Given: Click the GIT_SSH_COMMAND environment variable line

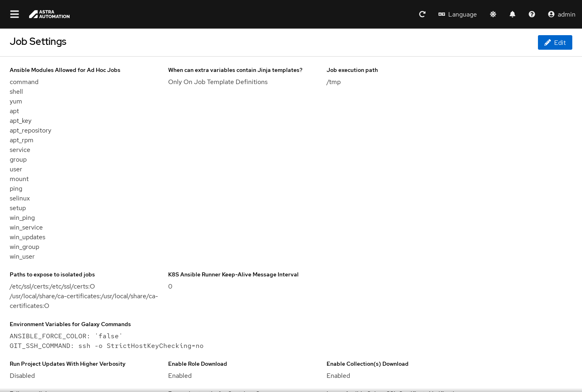Looking at the screenshot, I should click(x=106, y=346).
